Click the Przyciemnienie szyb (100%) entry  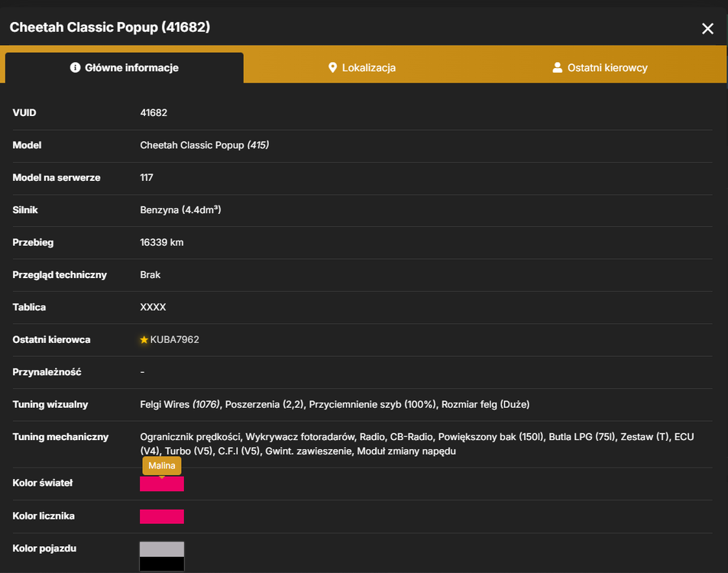pos(373,404)
